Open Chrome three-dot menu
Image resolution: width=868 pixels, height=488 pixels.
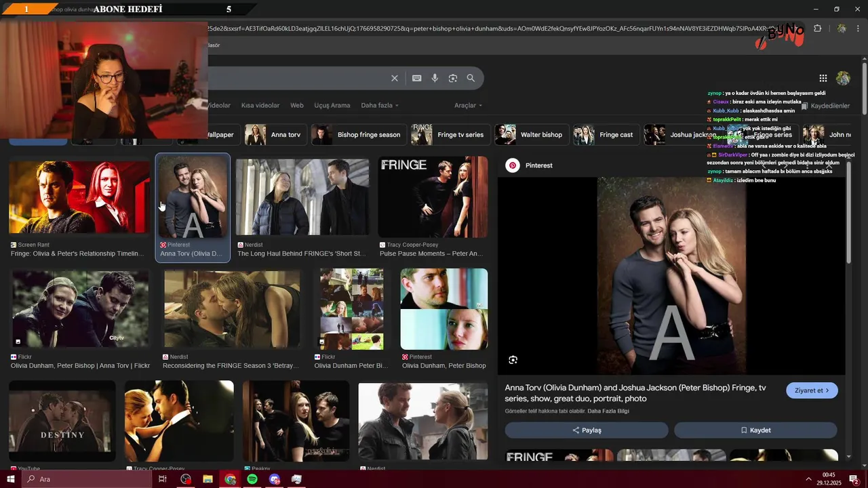(859, 28)
